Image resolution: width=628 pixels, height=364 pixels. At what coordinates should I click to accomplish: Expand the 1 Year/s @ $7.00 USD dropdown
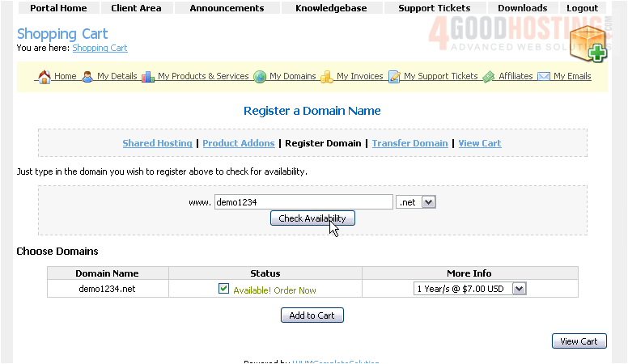[x=469, y=289]
